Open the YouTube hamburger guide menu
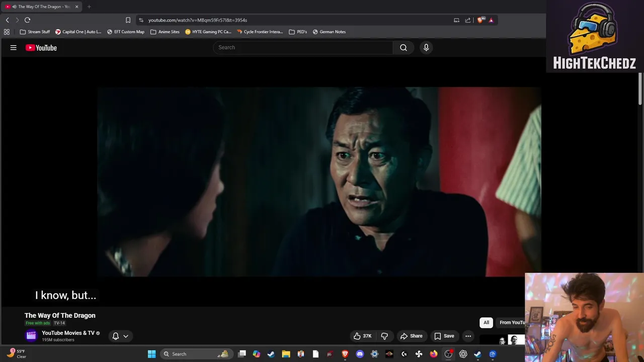This screenshot has width=644, height=362. pyautogui.click(x=14, y=48)
